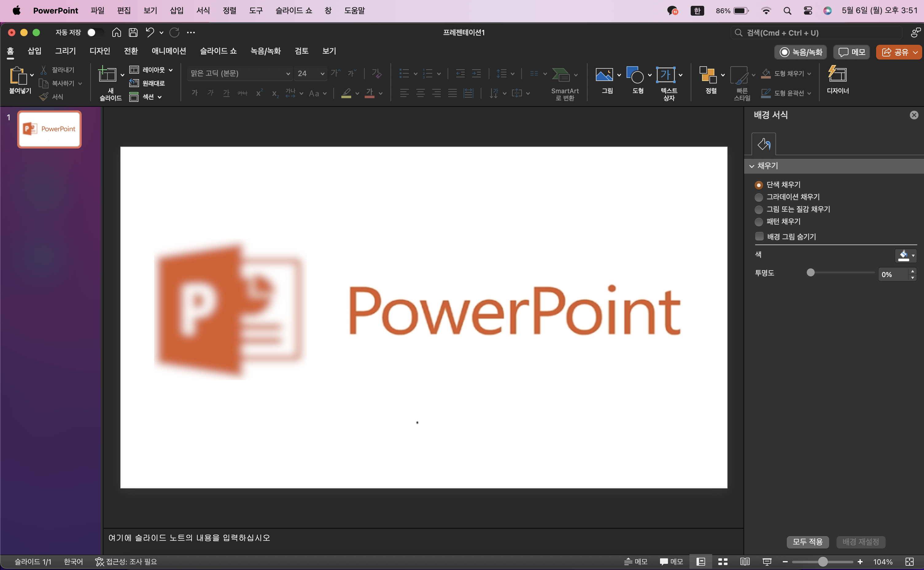Click the Record (녹음/녹화) button at top right

coord(801,52)
